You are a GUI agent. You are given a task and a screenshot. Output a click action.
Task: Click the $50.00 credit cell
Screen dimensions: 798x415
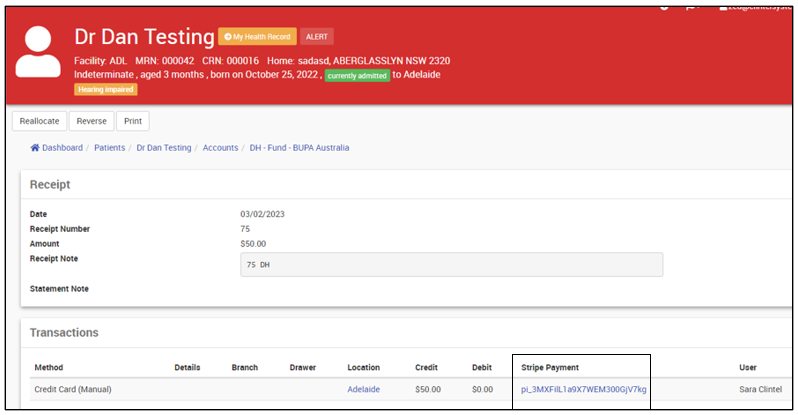(428, 389)
